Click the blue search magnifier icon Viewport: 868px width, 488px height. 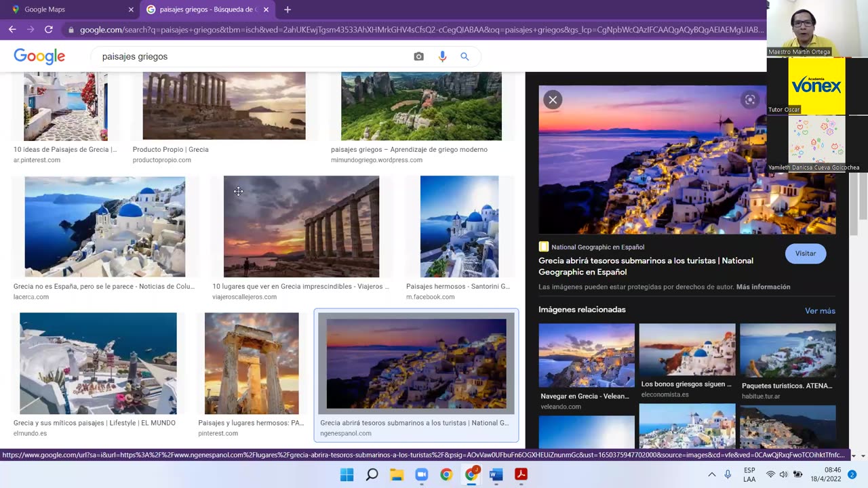(x=465, y=56)
